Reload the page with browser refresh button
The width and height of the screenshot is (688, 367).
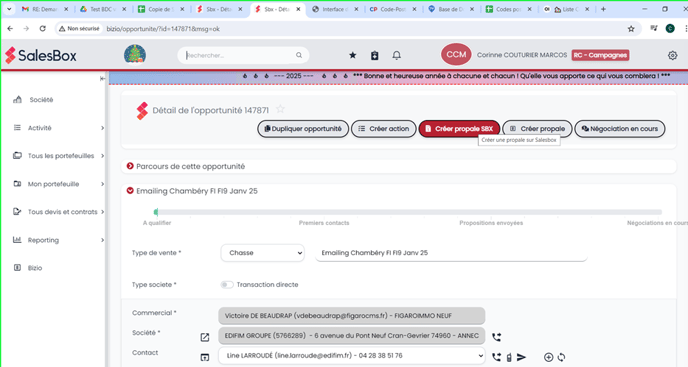click(x=42, y=29)
